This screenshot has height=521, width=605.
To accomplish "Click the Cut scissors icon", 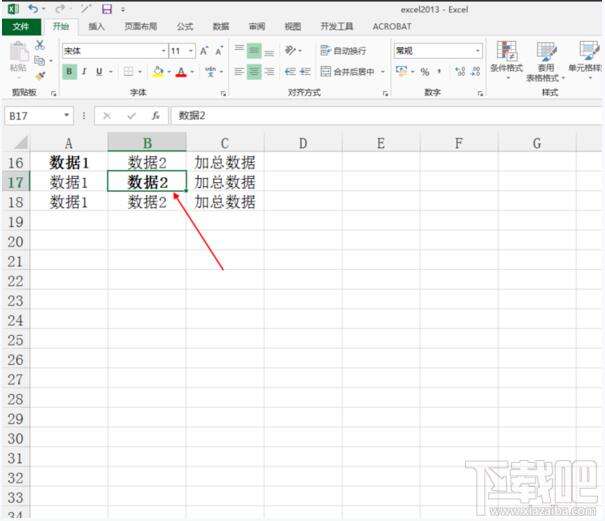I will coord(40,45).
